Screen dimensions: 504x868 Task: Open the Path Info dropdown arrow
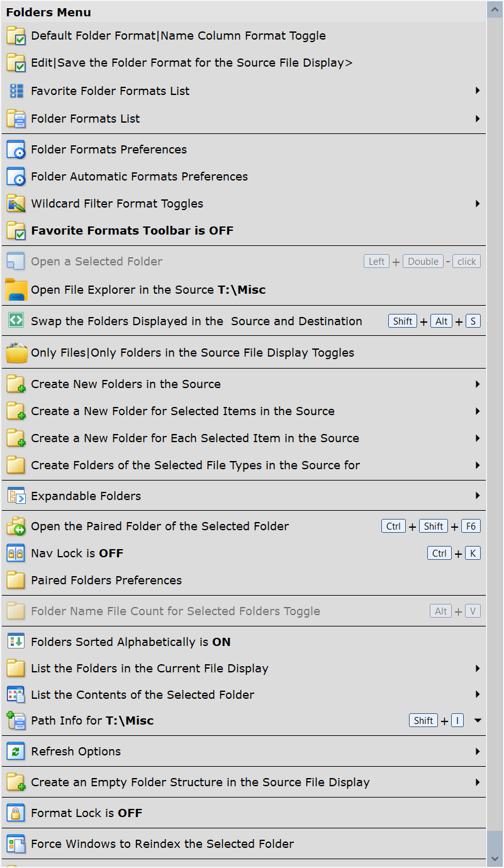coord(478,721)
